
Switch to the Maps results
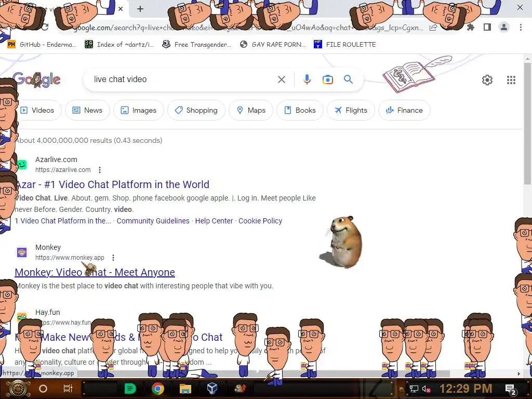(x=251, y=110)
